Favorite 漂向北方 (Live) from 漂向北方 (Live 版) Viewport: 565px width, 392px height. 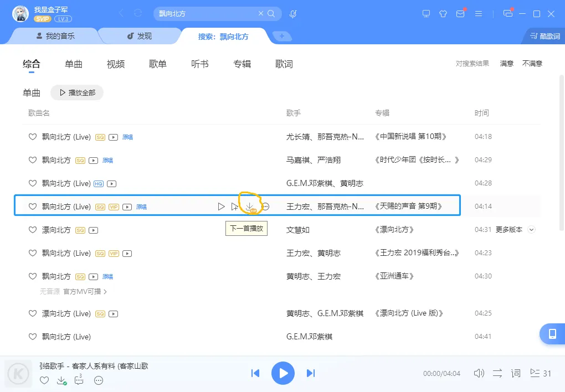(33, 313)
